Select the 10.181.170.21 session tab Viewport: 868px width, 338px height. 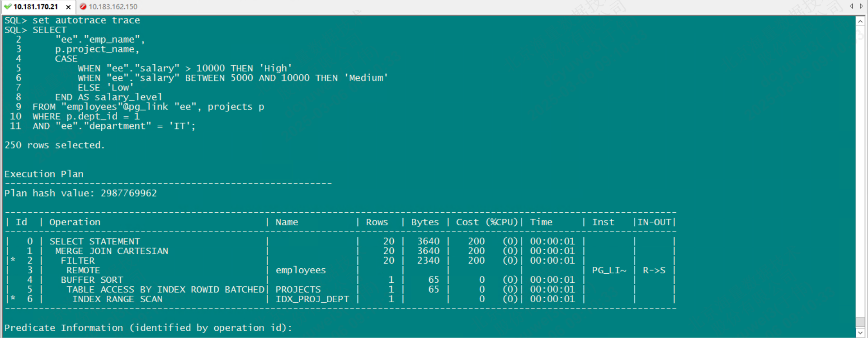click(35, 7)
